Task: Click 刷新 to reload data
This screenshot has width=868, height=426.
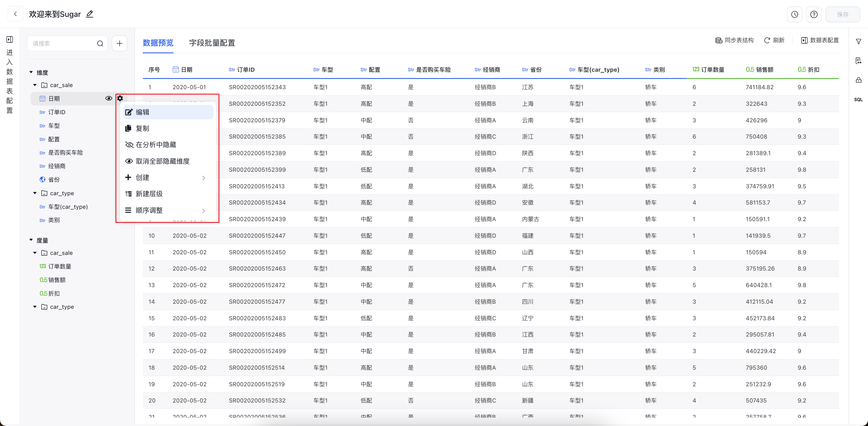Action: coord(774,40)
